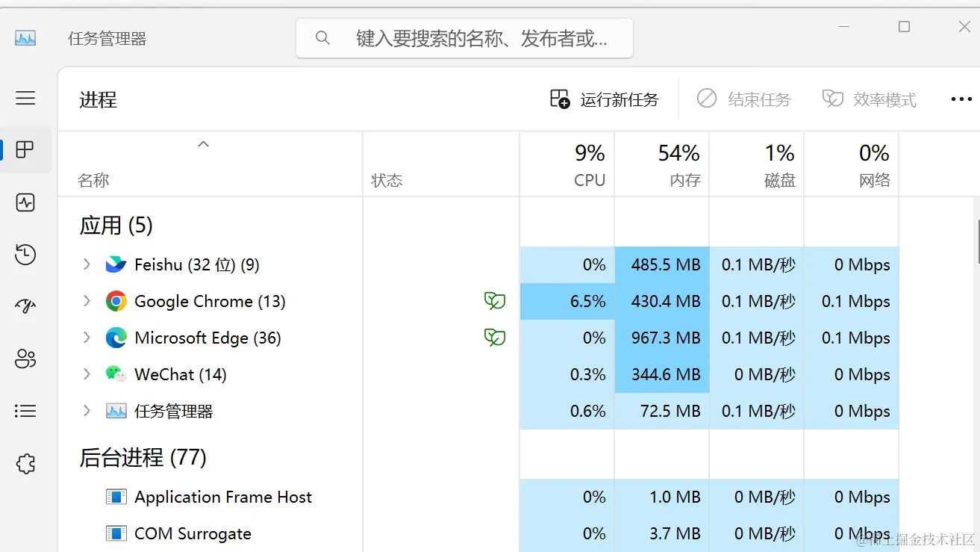
Task: Expand the Google Chrome process group
Action: pos(87,301)
